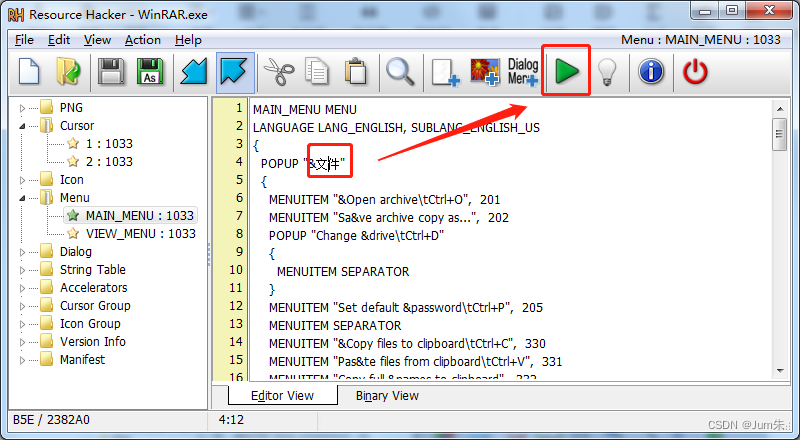
Task: Click the LANGUAGE LANG_ENGLISH line in the editor
Action: pyautogui.click(x=396, y=128)
